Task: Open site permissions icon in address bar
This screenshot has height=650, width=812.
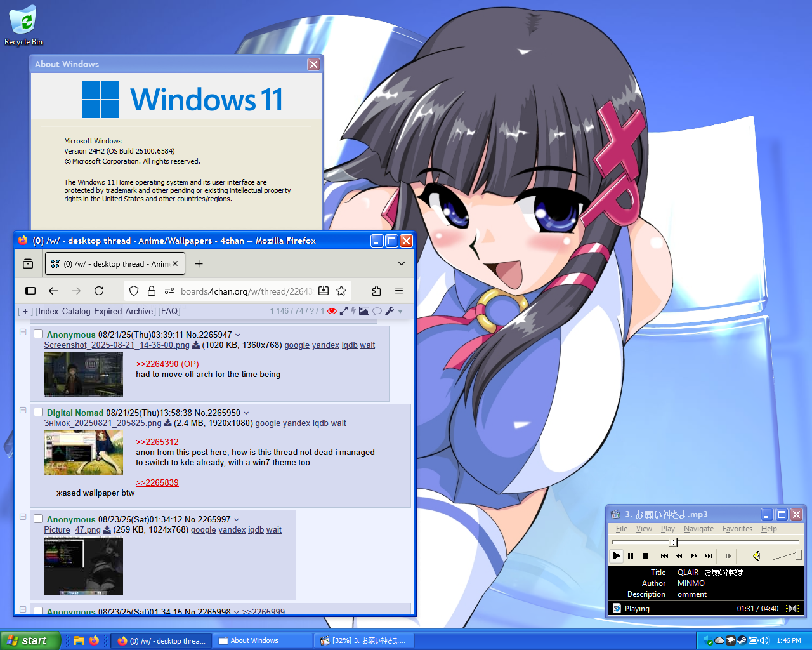Action: point(169,291)
